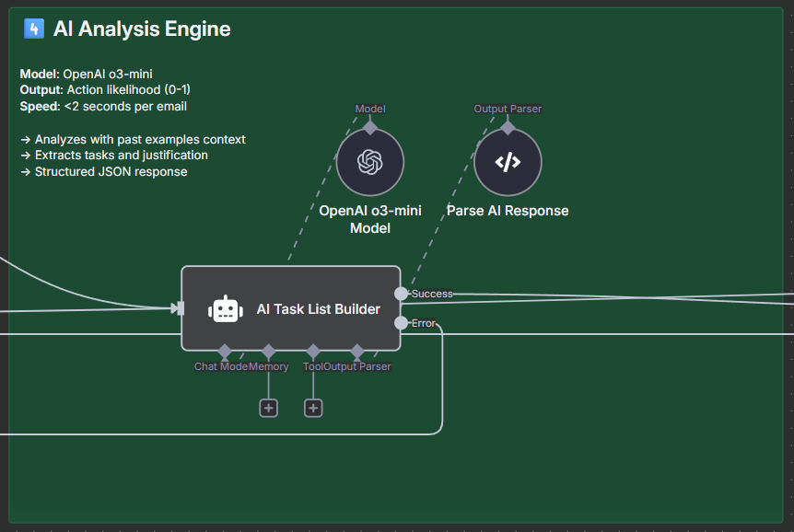Screen dimensions: 794x532
Task: Click the Memory diamond connector
Action: coord(268,351)
